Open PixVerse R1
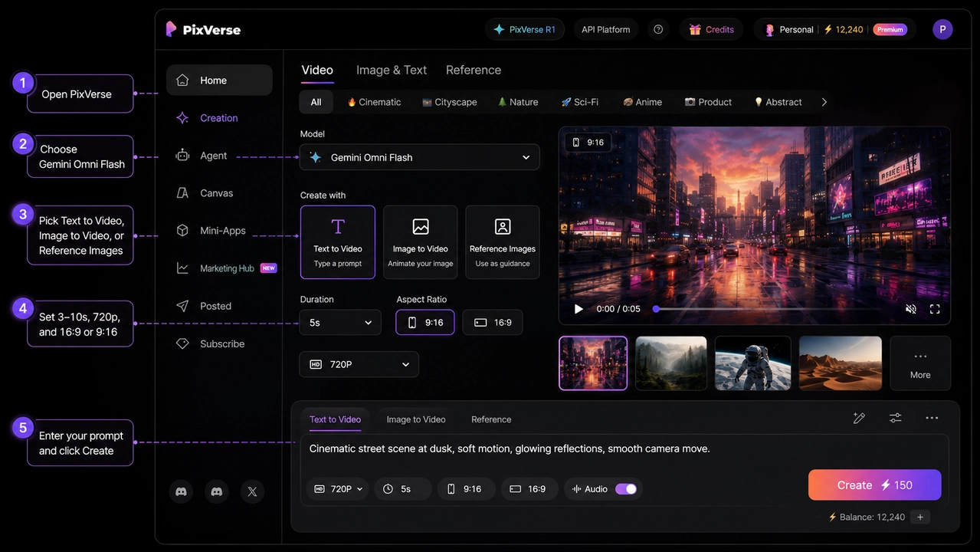Viewport: 980px width, 552px height. click(525, 29)
